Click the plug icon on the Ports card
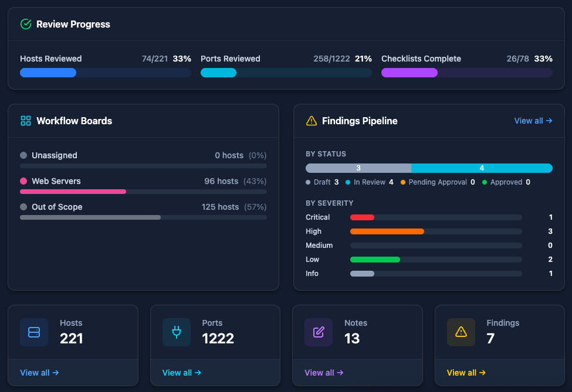This screenshot has width=572, height=392. tap(175, 332)
